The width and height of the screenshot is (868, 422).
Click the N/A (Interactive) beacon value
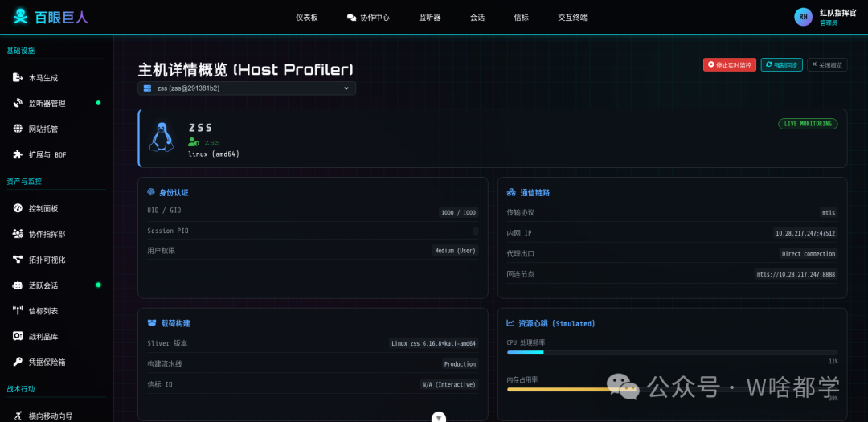tap(449, 384)
